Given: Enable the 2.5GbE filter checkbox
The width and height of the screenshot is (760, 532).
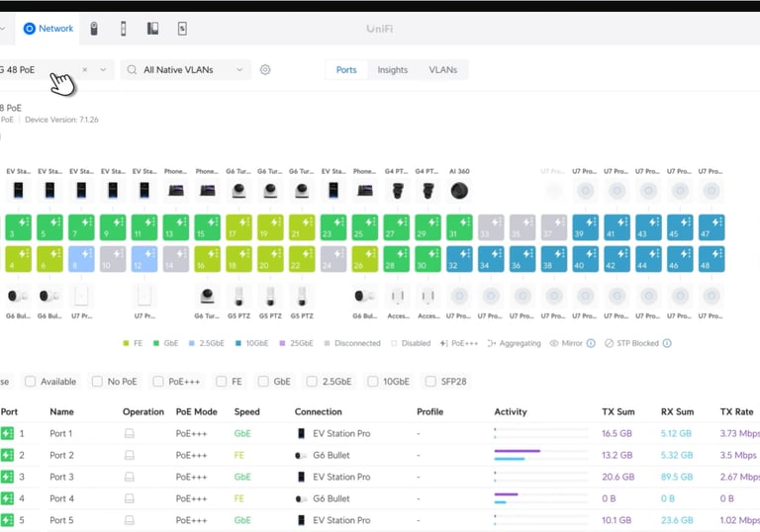Looking at the screenshot, I should 312,382.
